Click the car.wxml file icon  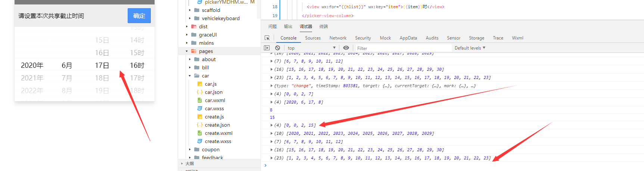[x=200, y=100]
